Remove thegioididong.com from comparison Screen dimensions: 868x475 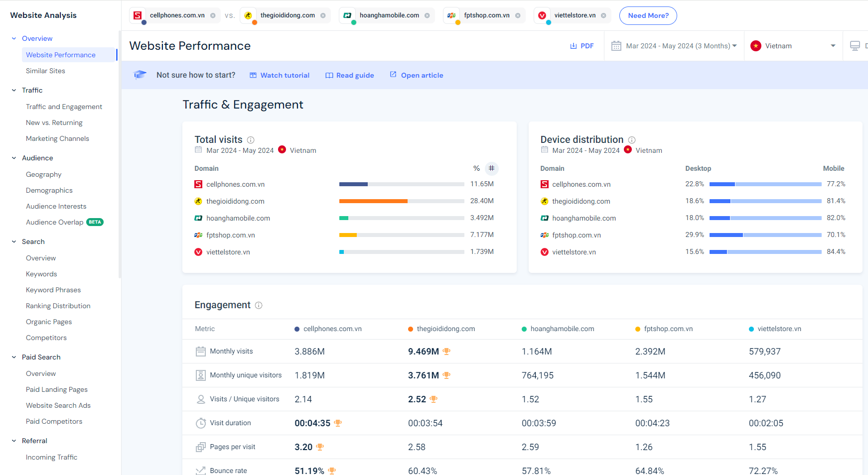[x=323, y=15]
